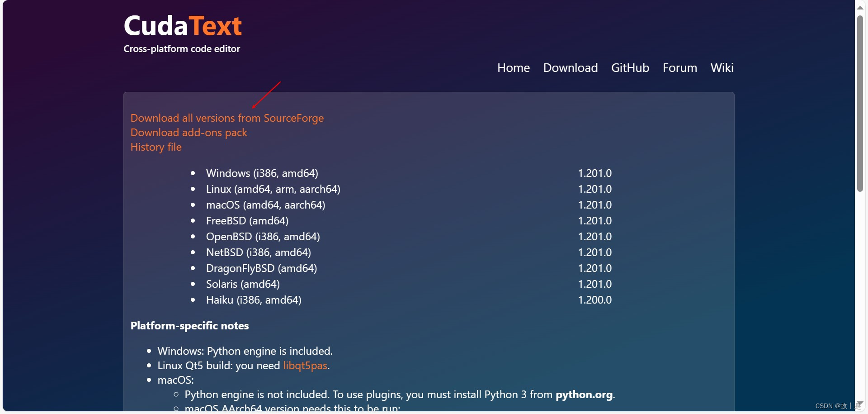Select the NetBSD (i386, amd64) entry
The height and width of the screenshot is (414, 868).
click(258, 252)
